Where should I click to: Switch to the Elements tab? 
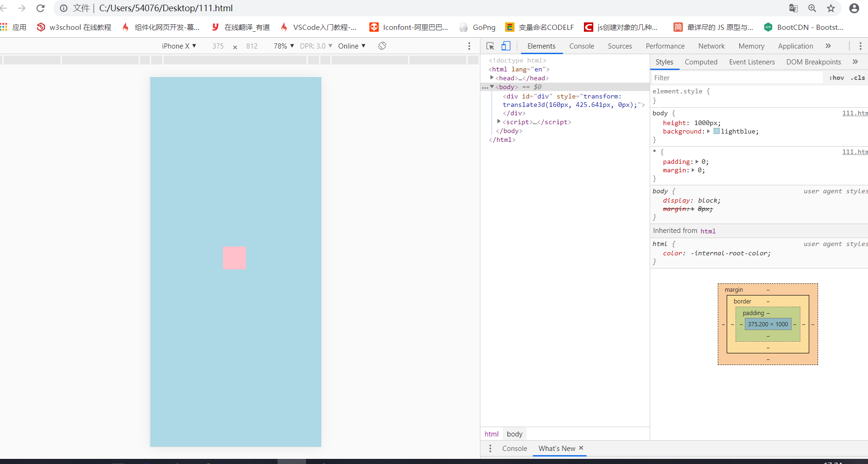point(542,46)
